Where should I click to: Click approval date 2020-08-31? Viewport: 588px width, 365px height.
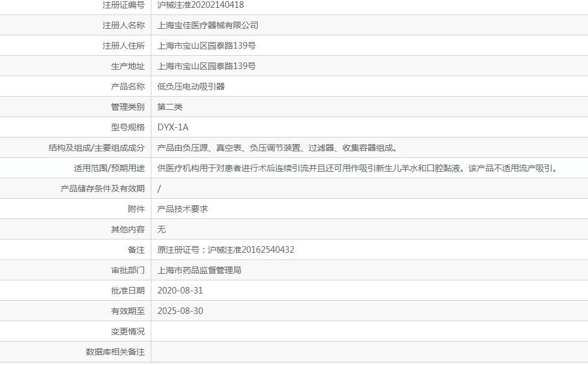pos(180,291)
